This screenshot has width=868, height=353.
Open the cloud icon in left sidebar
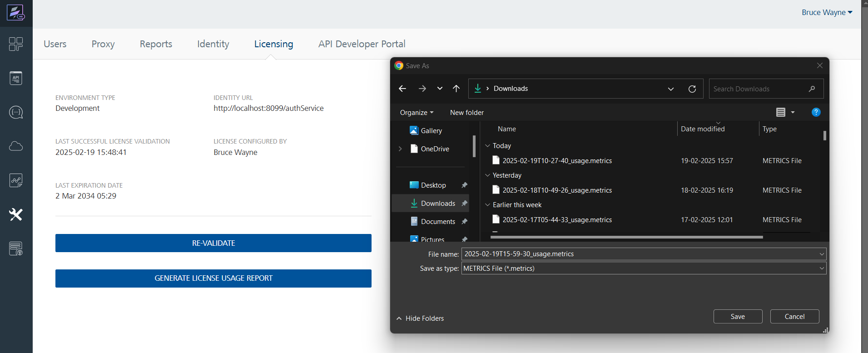click(x=16, y=146)
